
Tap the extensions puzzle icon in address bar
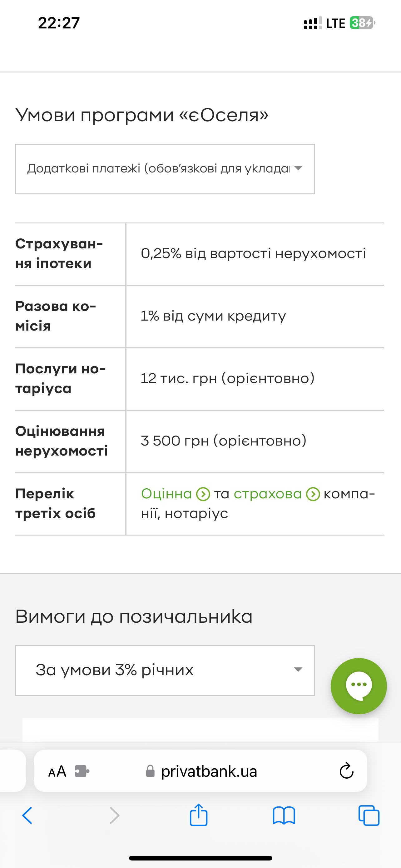click(x=82, y=771)
